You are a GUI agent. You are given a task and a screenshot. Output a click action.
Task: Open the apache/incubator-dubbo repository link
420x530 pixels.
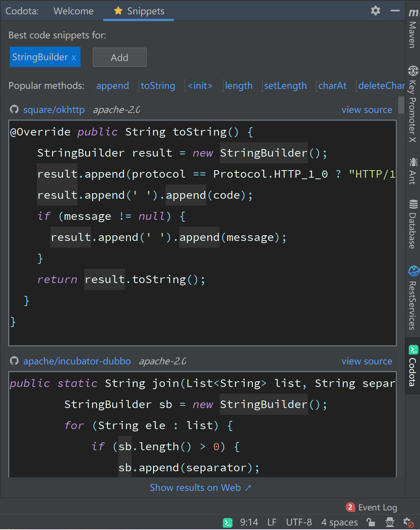click(77, 361)
